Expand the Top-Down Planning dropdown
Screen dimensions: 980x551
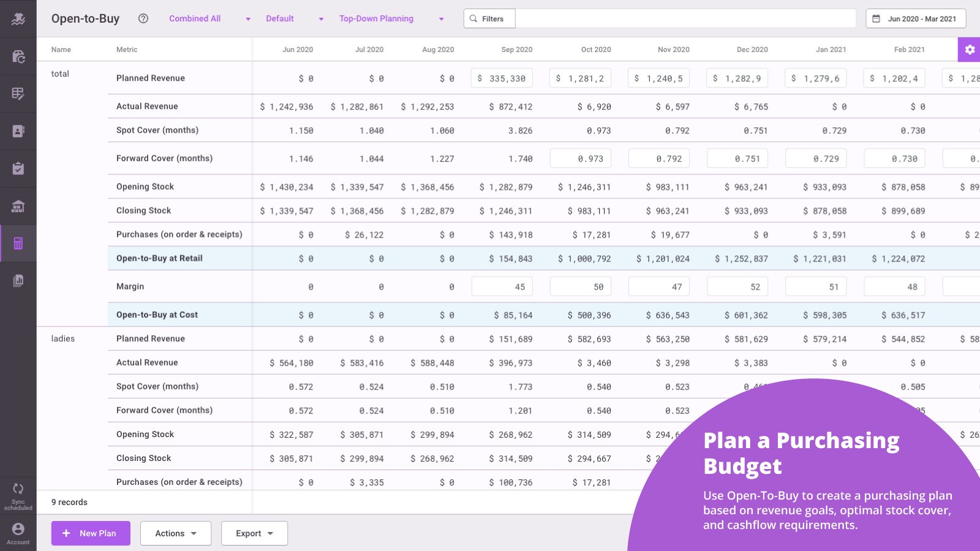pyautogui.click(x=391, y=19)
